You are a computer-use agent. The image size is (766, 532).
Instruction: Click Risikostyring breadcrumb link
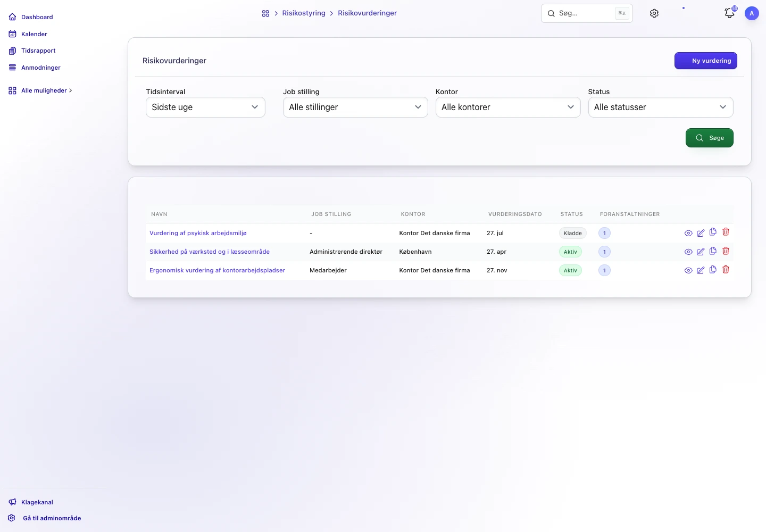point(304,13)
